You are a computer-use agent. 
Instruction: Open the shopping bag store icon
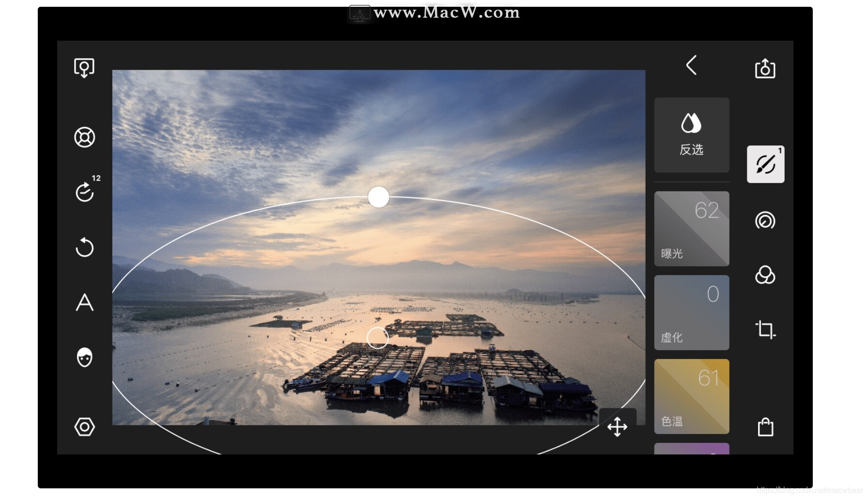click(765, 427)
